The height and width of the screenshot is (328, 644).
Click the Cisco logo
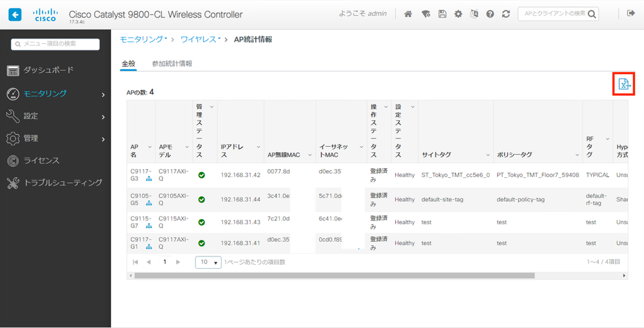pyautogui.click(x=44, y=15)
